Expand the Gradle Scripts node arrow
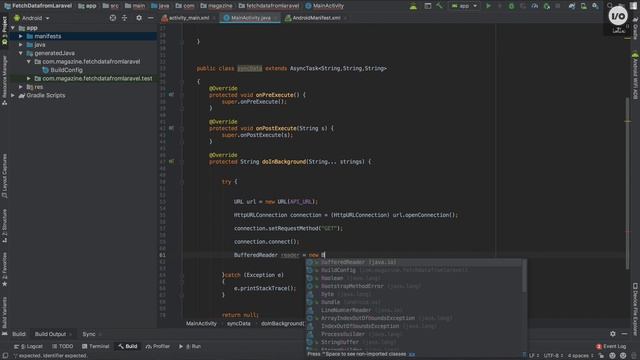640x360 pixels. (13, 96)
